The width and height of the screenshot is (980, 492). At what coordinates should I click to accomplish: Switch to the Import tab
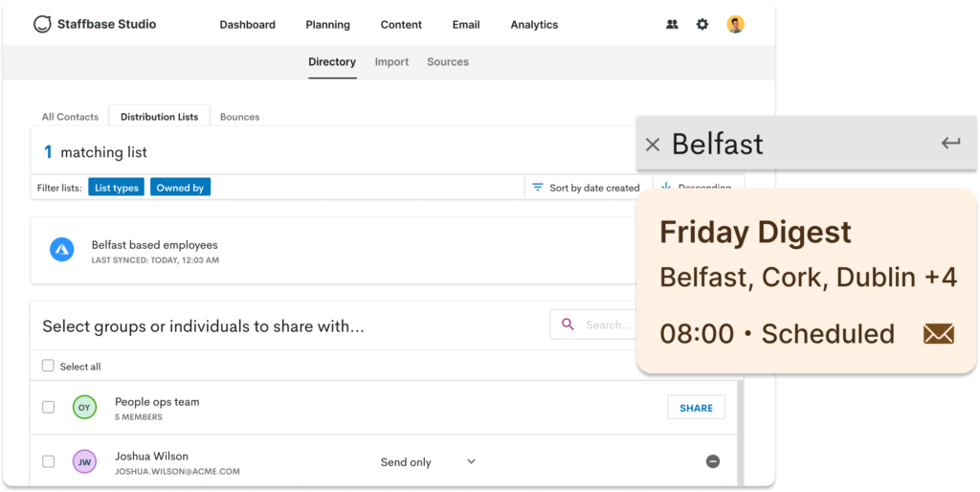(x=391, y=62)
